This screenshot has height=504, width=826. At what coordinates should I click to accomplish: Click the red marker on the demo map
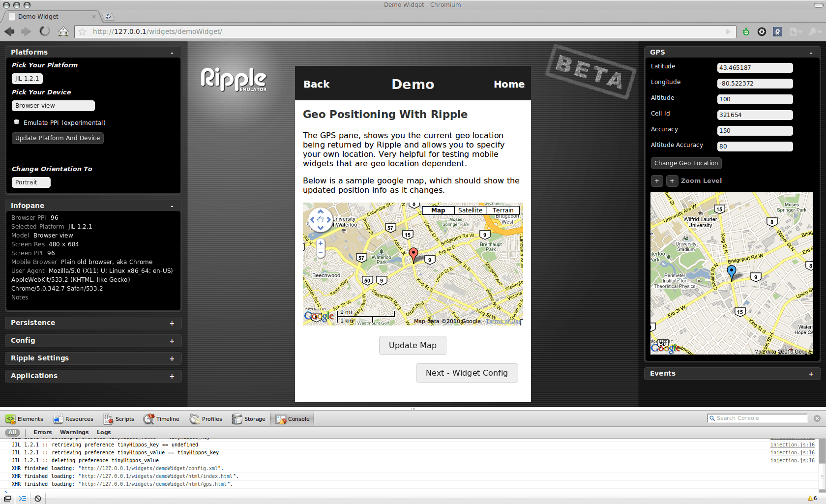tap(413, 254)
